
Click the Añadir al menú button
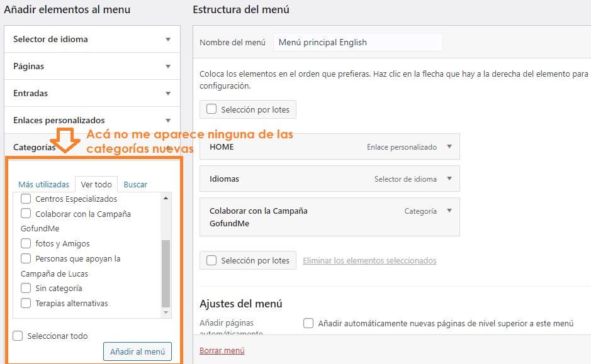coord(138,351)
